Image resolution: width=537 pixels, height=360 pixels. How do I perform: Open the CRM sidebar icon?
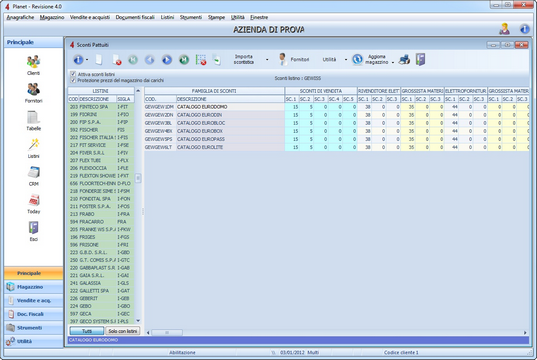tap(33, 172)
